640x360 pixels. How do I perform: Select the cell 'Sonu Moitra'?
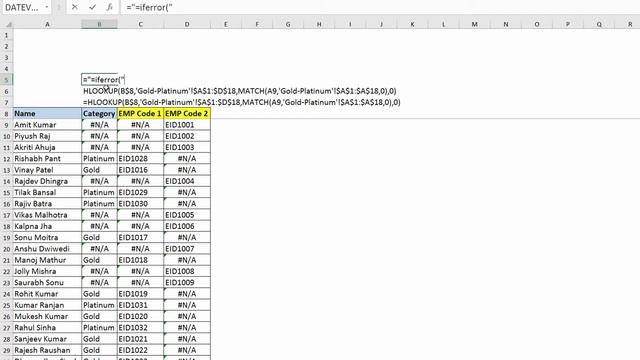47,238
